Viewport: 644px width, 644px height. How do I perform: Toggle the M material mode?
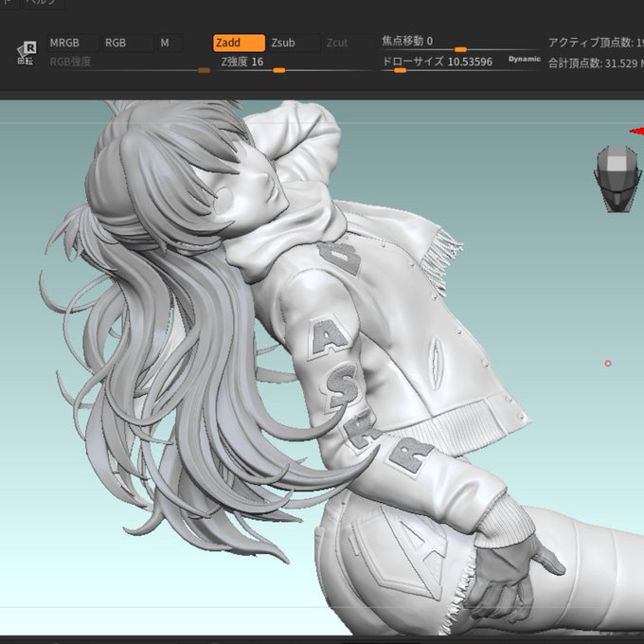click(170, 44)
